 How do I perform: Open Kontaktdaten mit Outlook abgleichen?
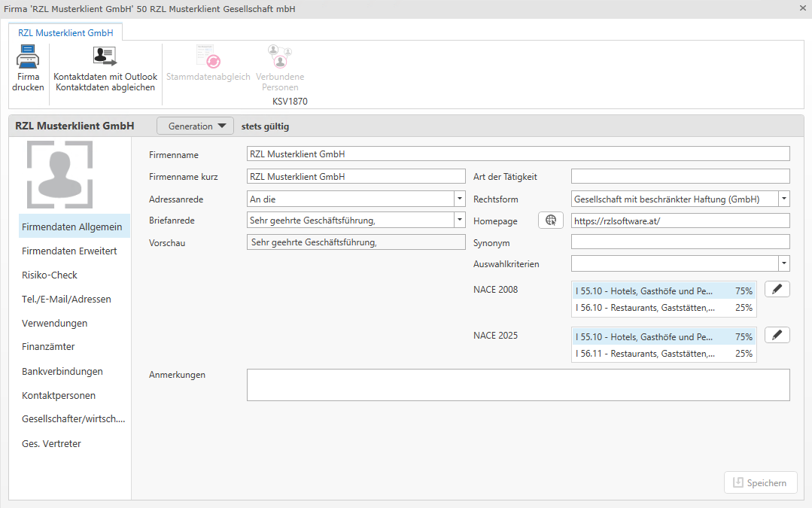[105, 57]
